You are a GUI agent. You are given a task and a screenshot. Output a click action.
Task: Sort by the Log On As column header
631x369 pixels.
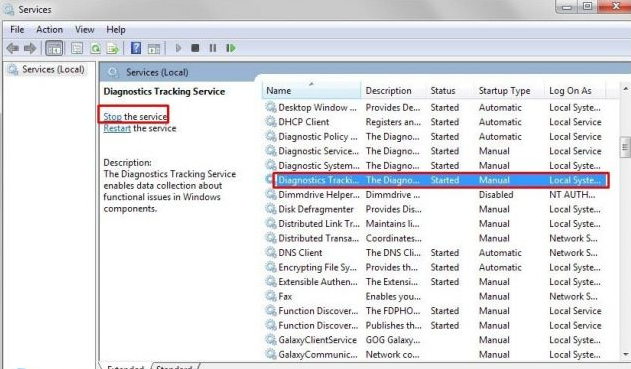pyautogui.click(x=575, y=91)
